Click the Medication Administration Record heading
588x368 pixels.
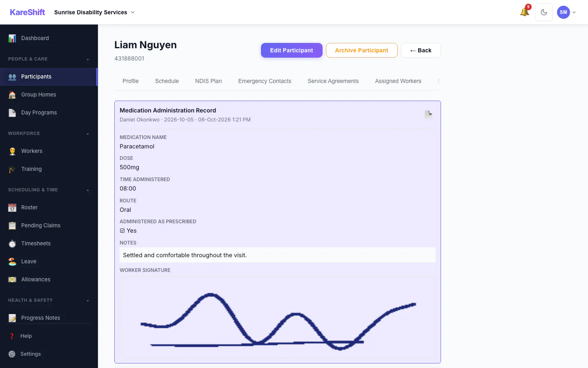tap(168, 110)
